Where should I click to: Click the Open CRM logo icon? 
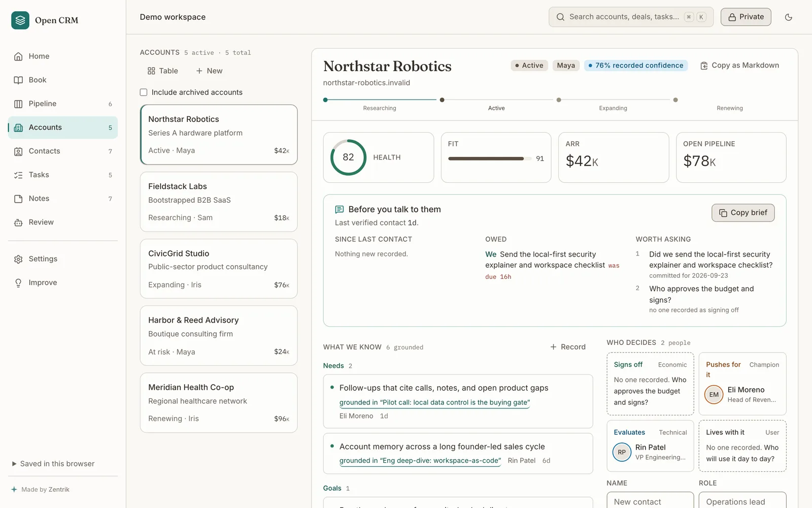point(20,20)
